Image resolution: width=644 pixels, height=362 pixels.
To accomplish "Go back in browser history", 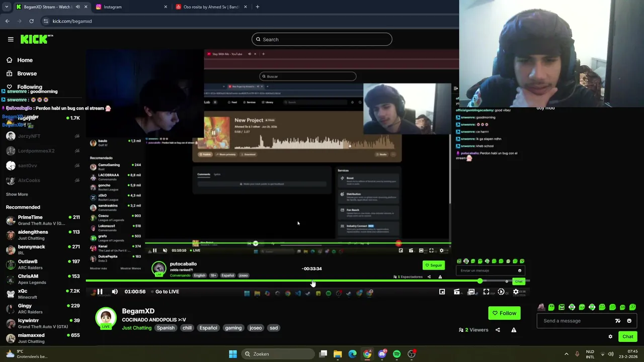I will pos(7,21).
